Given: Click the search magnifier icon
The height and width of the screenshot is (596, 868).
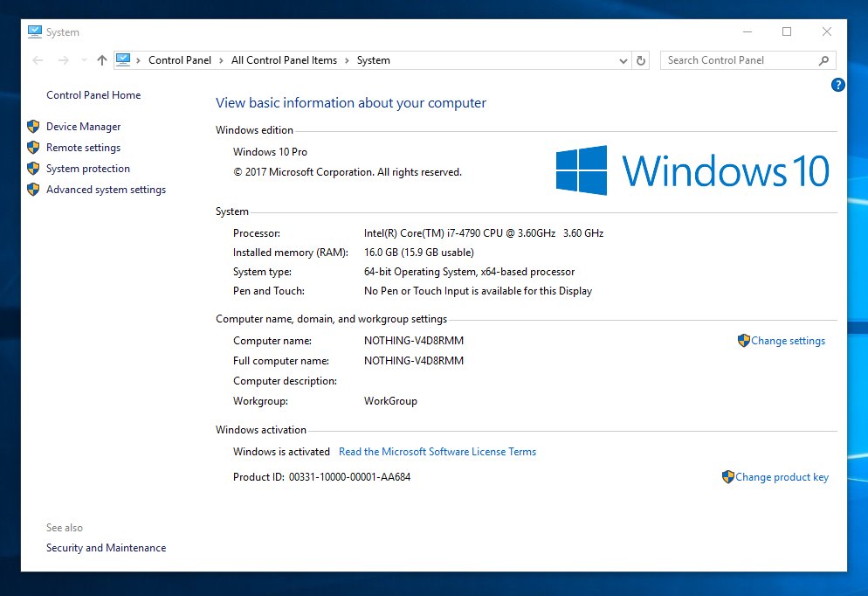Looking at the screenshot, I should (823, 60).
